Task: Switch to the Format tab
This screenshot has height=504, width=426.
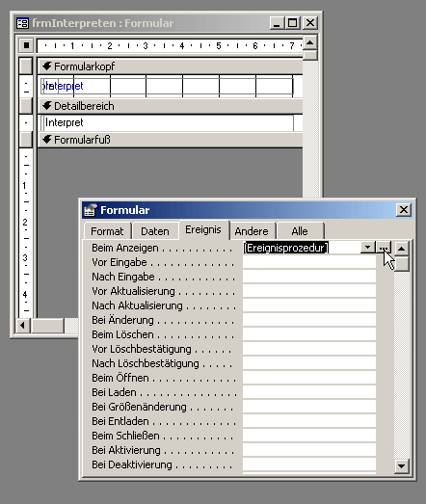Action: tap(107, 231)
